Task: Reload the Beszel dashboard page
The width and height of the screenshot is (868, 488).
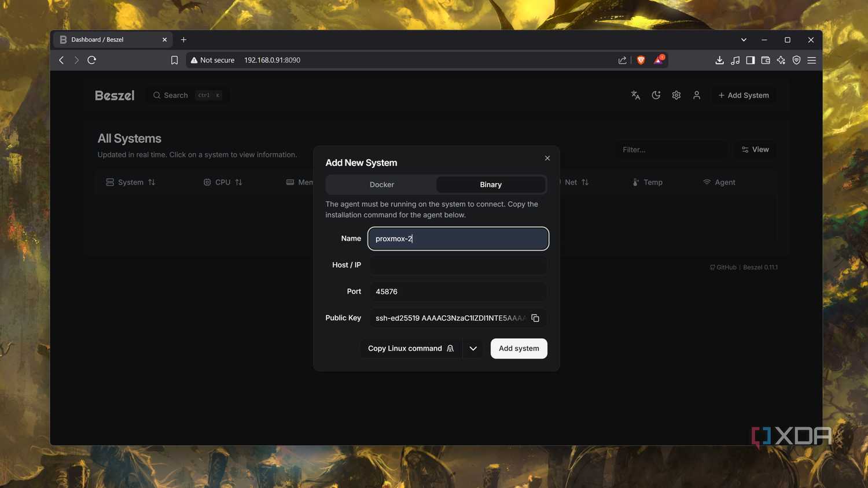Action: pyautogui.click(x=91, y=60)
